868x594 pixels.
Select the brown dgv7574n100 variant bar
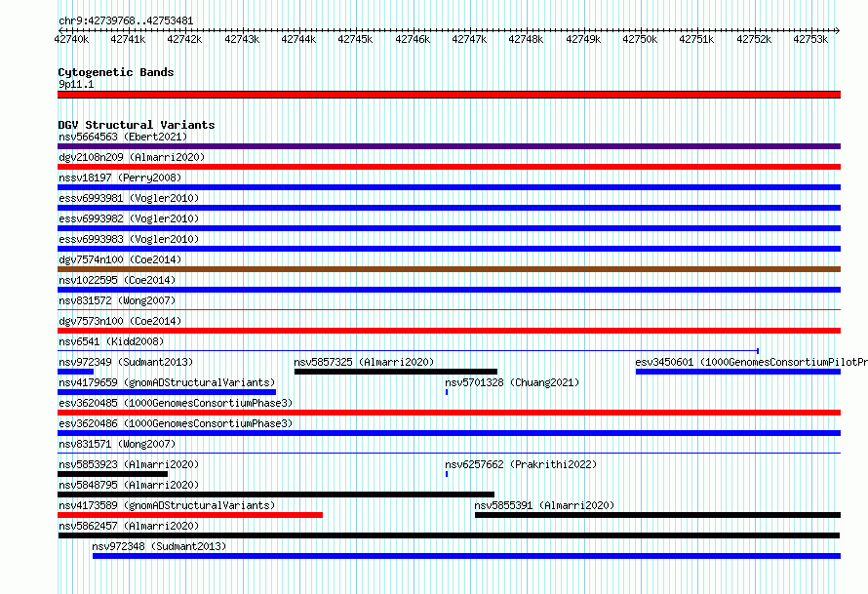(x=449, y=269)
